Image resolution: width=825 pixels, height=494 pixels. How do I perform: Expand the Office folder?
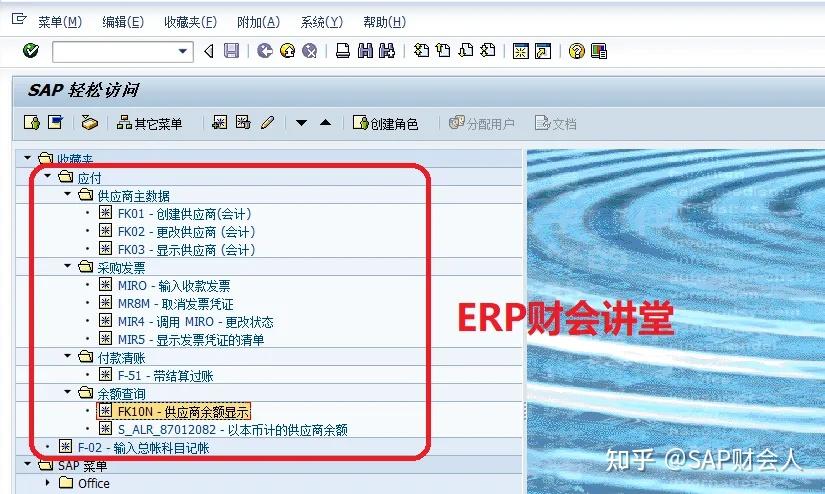[48, 482]
